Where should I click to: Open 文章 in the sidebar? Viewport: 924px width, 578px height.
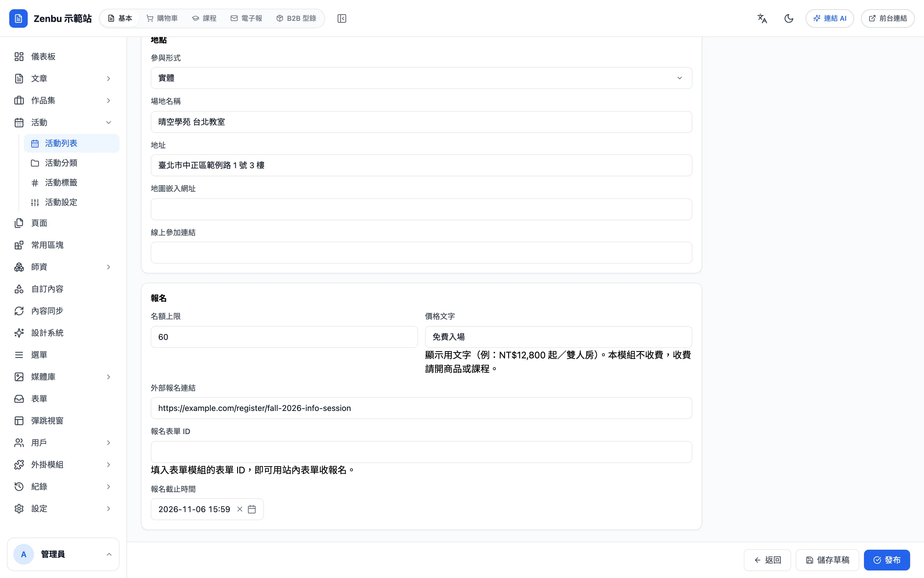tap(63, 78)
